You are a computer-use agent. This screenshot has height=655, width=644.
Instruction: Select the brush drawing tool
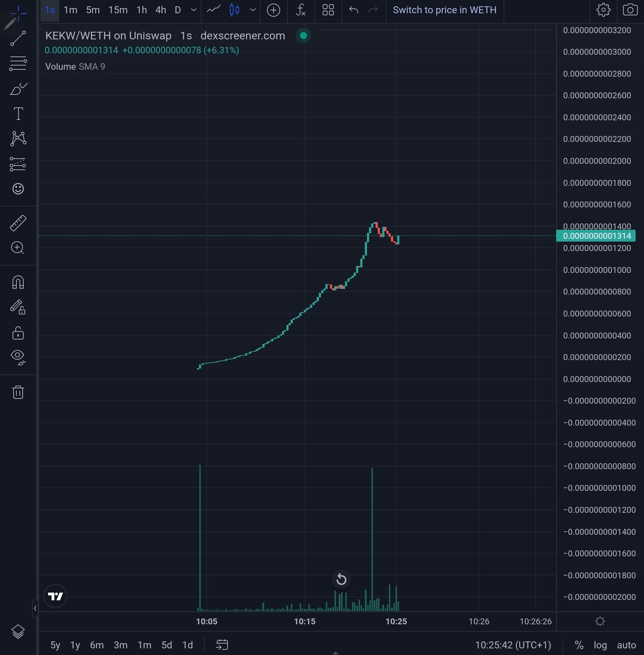tap(18, 89)
